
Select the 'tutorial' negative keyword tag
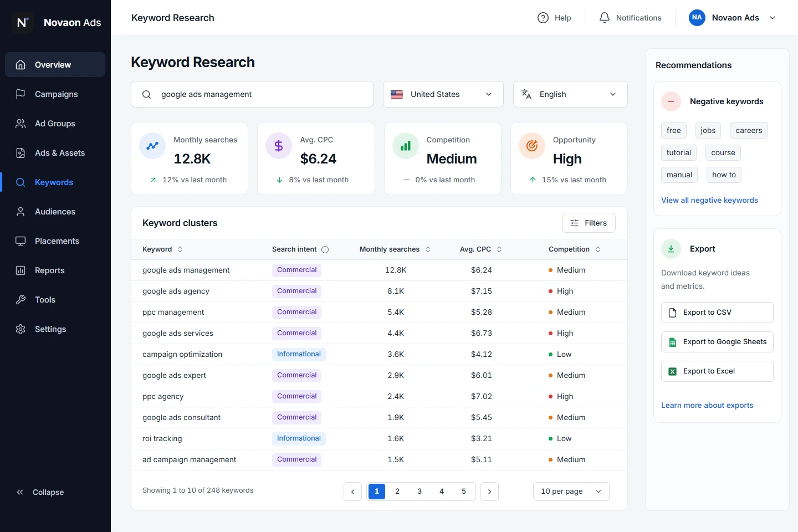tap(679, 153)
